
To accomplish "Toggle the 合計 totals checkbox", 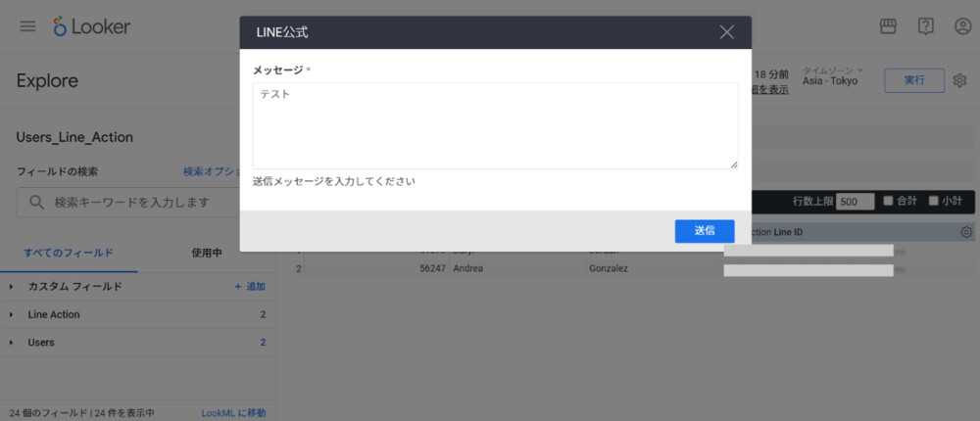I will point(888,201).
